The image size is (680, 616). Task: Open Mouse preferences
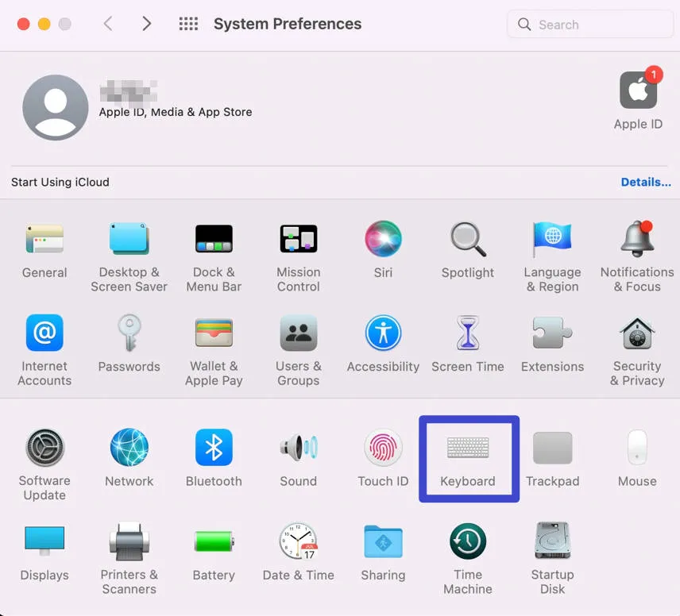pyautogui.click(x=637, y=458)
